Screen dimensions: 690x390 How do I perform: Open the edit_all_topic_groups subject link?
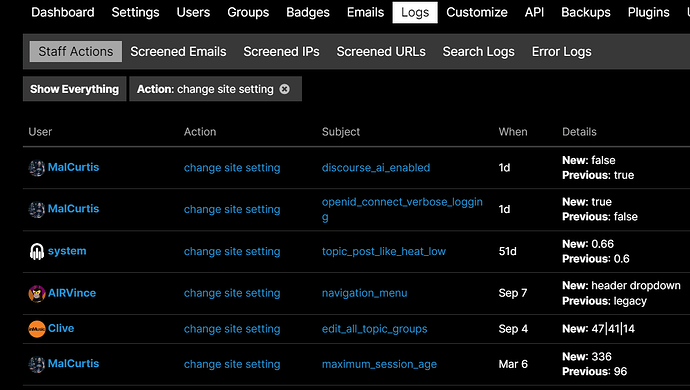(x=374, y=329)
